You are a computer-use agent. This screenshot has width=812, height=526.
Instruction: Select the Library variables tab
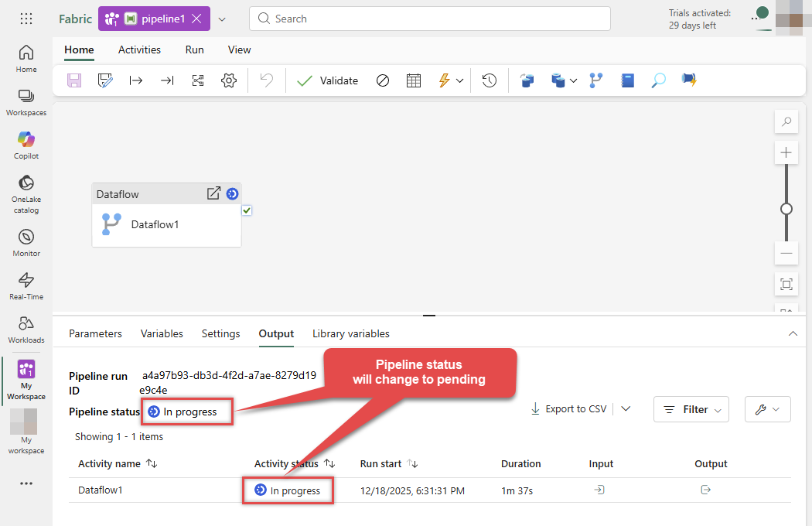[351, 334]
